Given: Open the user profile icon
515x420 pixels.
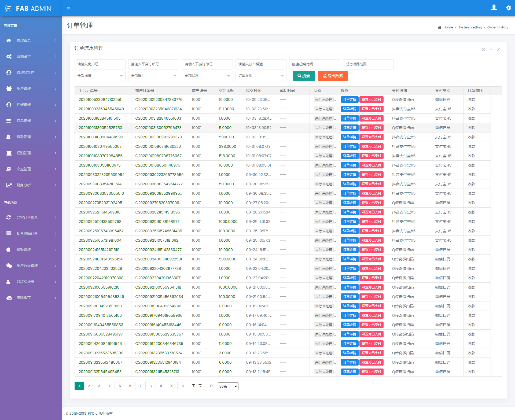Looking at the screenshot, I should click(494, 8).
